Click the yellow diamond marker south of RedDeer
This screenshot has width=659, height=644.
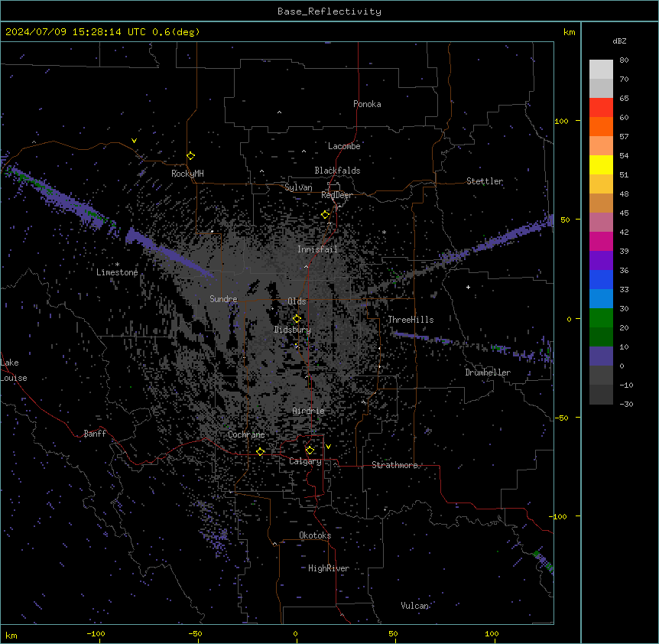(x=325, y=215)
